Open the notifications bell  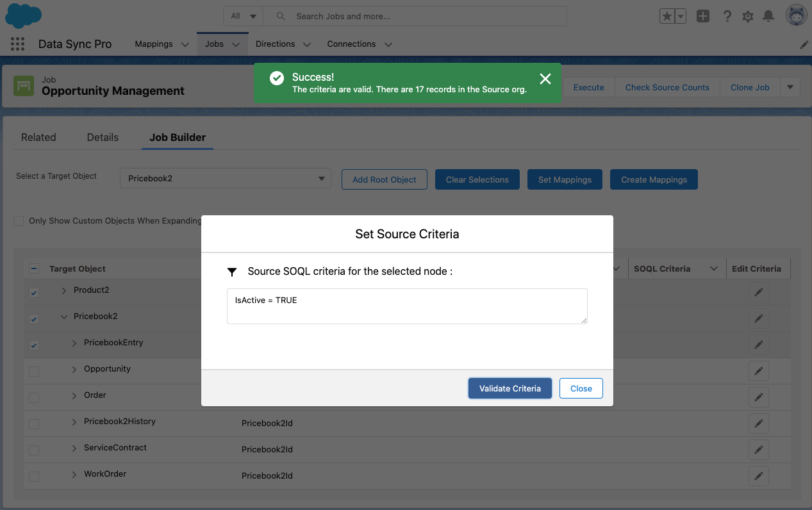pyautogui.click(x=768, y=17)
